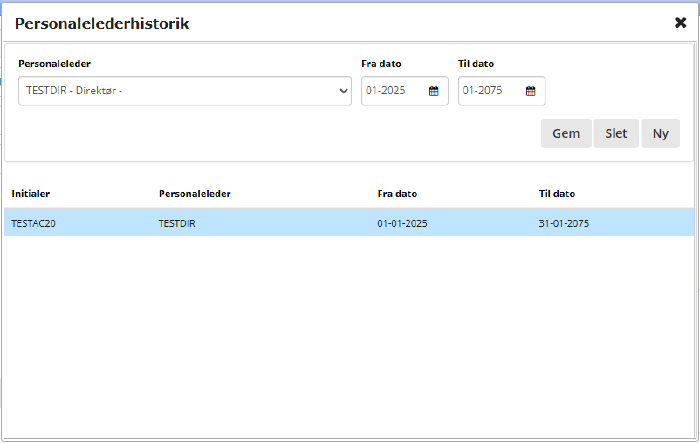Viewport: 700px width, 443px height.
Task: Create a new entry with Ny button
Action: 660,134
